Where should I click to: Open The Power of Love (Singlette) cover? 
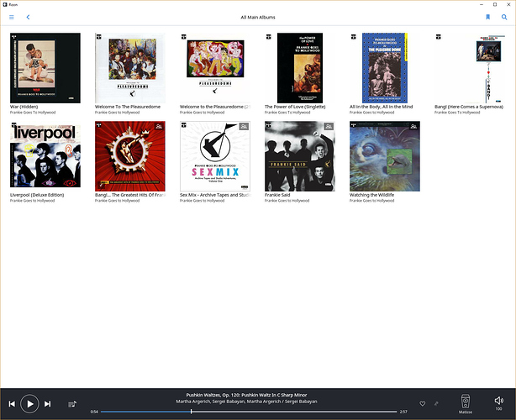300,68
